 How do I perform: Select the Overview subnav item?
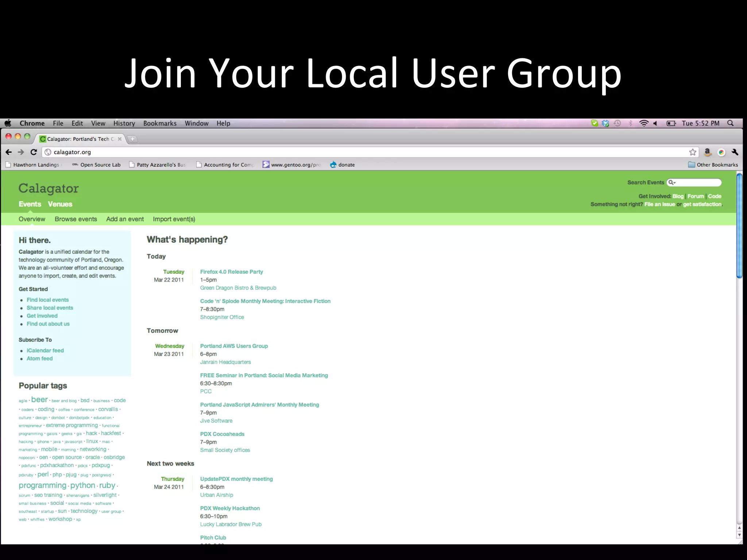point(32,219)
